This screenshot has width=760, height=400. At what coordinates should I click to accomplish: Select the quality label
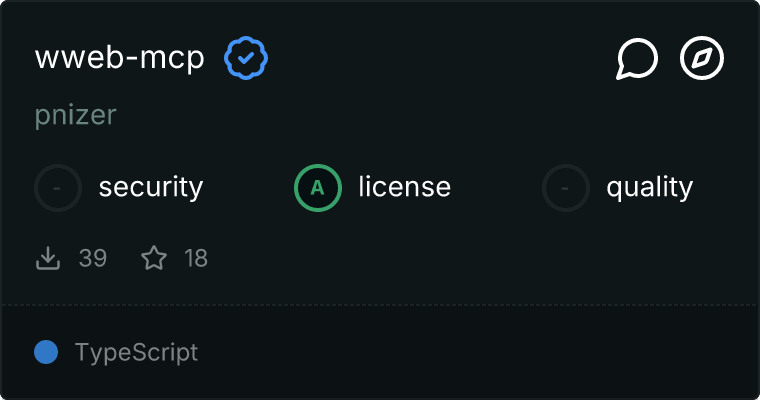[x=649, y=187]
